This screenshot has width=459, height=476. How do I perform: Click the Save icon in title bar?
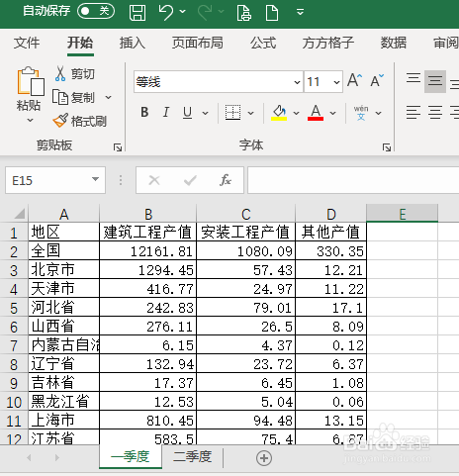pos(138,13)
